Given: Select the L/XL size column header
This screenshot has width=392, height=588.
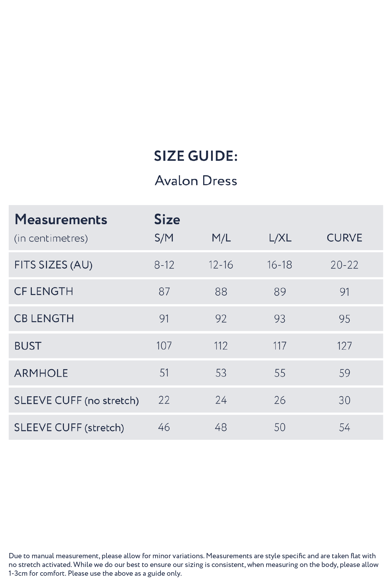Looking at the screenshot, I should click(x=280, y=238).
